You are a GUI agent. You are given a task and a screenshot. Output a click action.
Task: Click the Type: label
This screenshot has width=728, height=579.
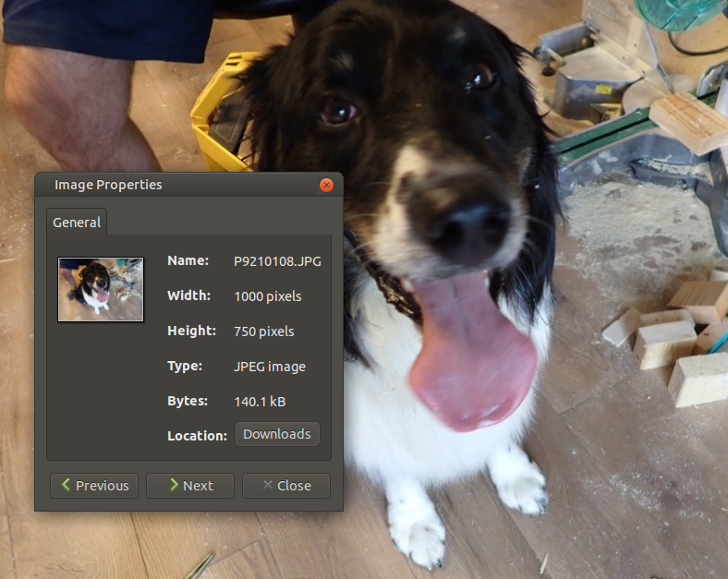tap(185, 366)
